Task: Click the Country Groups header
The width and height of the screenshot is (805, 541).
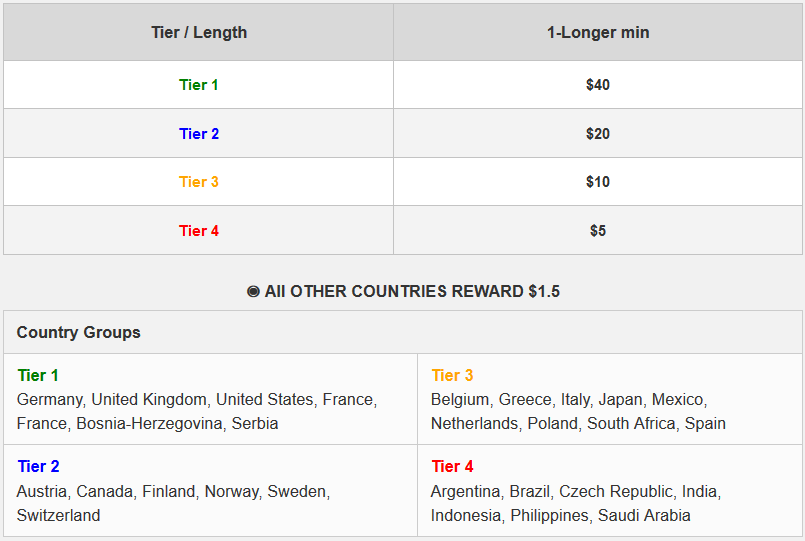Action: tap(79, 332)
